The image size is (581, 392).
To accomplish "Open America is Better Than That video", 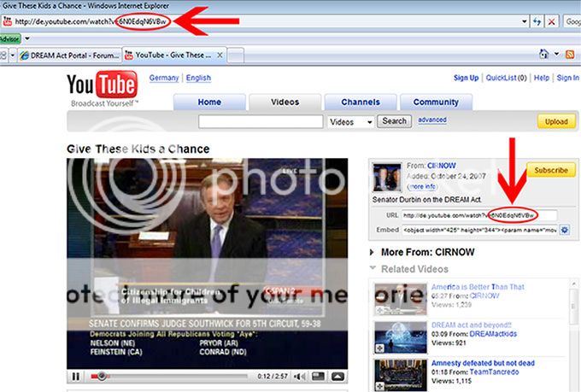I will (x=478, y=287).
